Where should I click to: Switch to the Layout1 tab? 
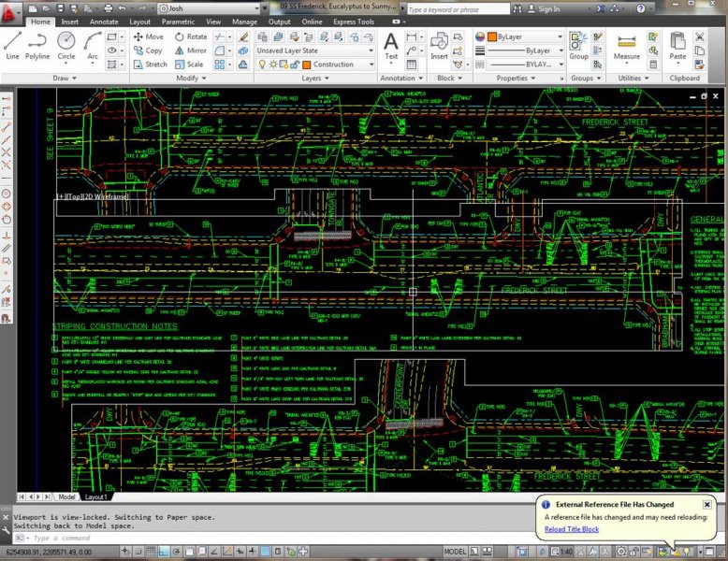tap(97, 496)
